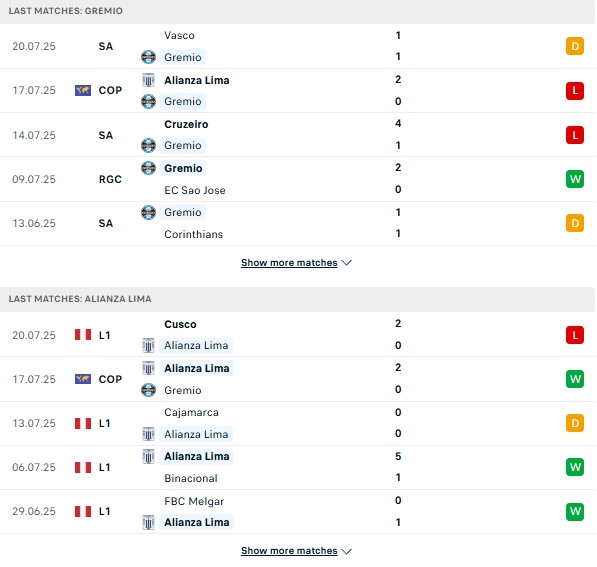Click the Peru flag next to 20.07.25 L1

point(83,335)
